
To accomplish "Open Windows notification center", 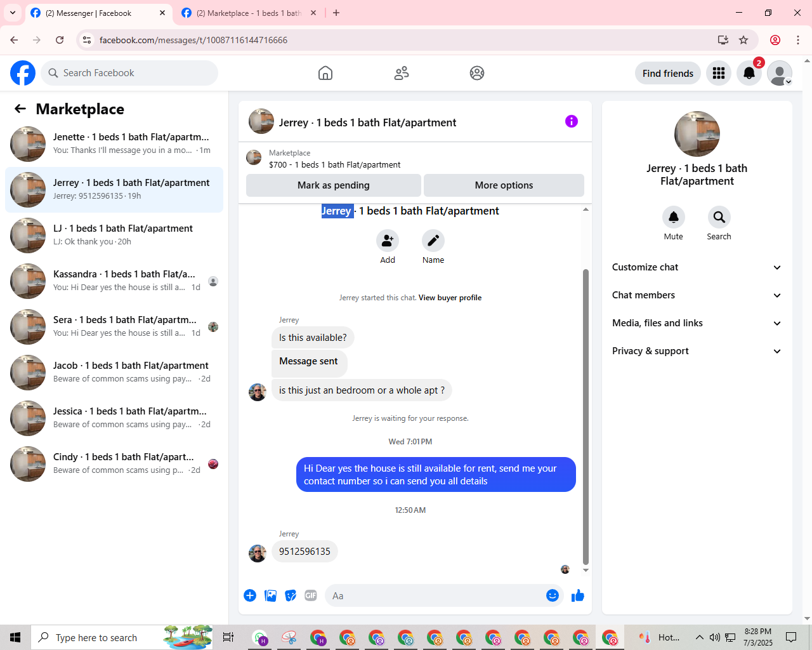I will pos(791,637).
